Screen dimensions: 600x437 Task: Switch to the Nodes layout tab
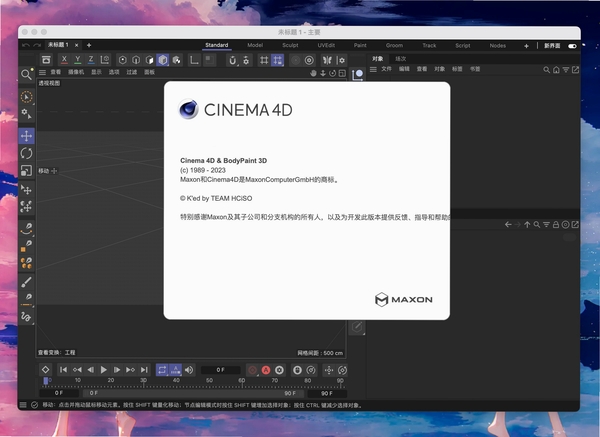[497, 46]
